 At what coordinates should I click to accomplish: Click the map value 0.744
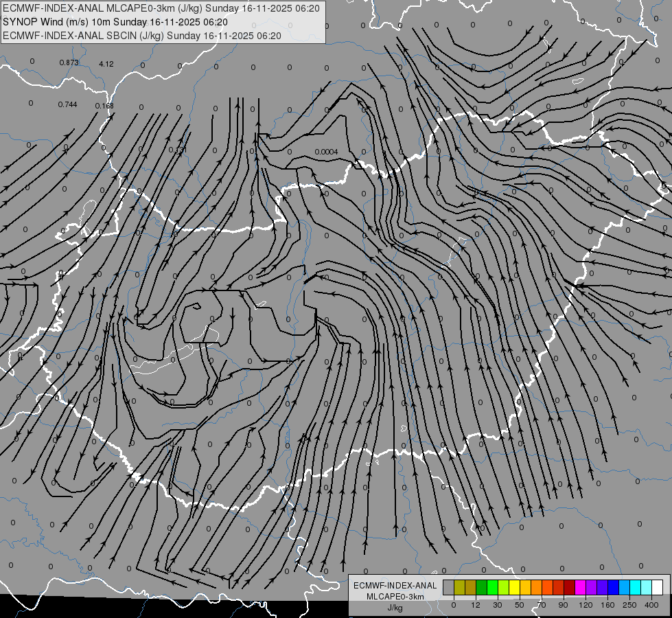point(67,104)
